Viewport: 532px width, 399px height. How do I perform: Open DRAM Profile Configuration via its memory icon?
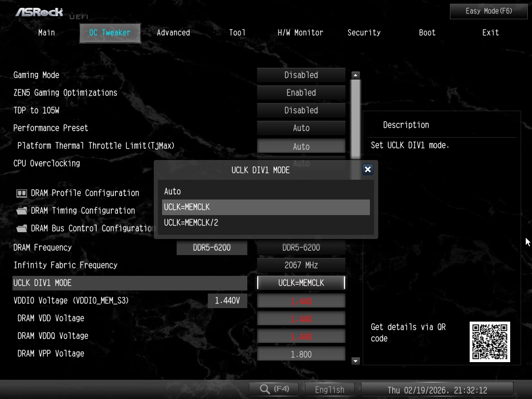(22, 193)
